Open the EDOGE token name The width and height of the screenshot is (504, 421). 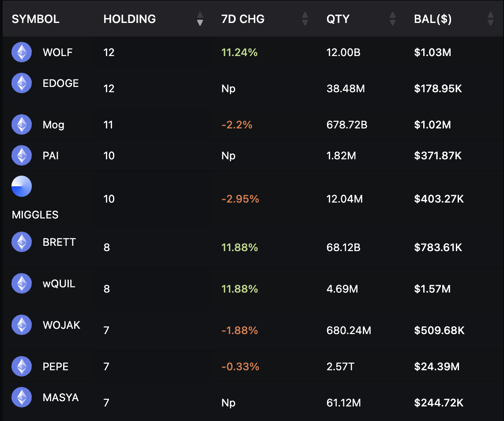(60, 83)
